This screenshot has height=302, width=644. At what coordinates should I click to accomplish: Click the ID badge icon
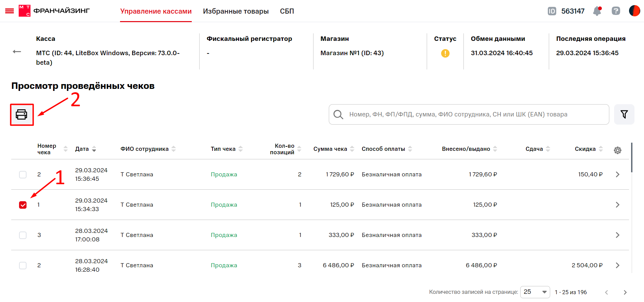(552, 11)
